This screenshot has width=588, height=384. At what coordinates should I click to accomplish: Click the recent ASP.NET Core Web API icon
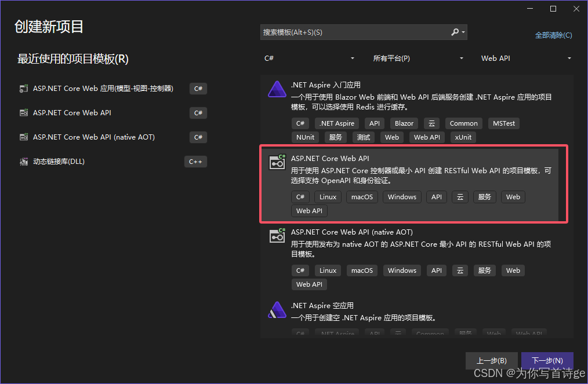[24, 113]
